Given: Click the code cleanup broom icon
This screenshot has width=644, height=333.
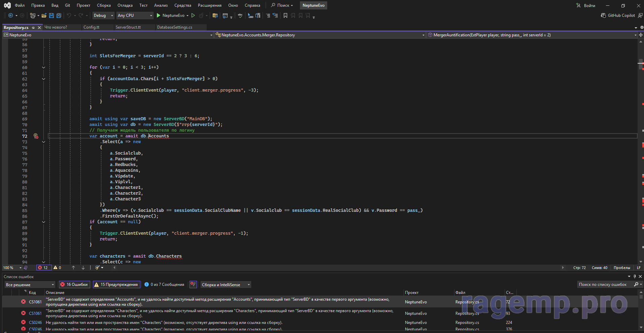Looking at the screenshot, I should [98, 268].
